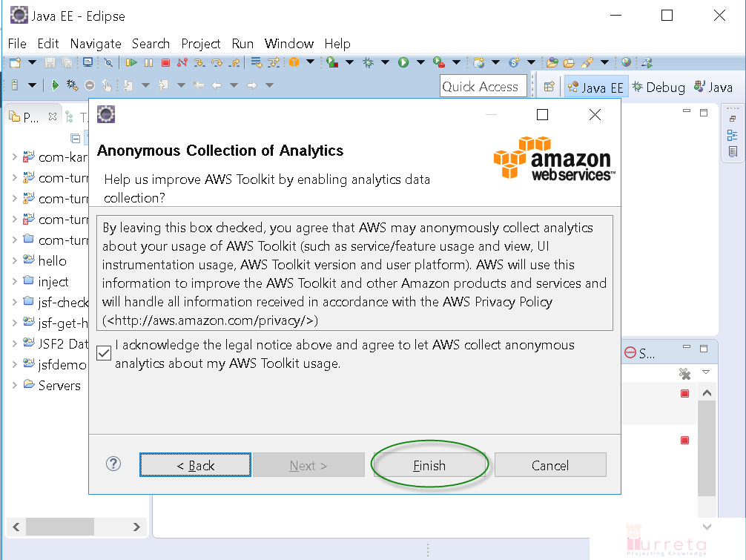Click right arrow of Project Explorer scrollbar
The image size is (746, 560).
[136, 527]
